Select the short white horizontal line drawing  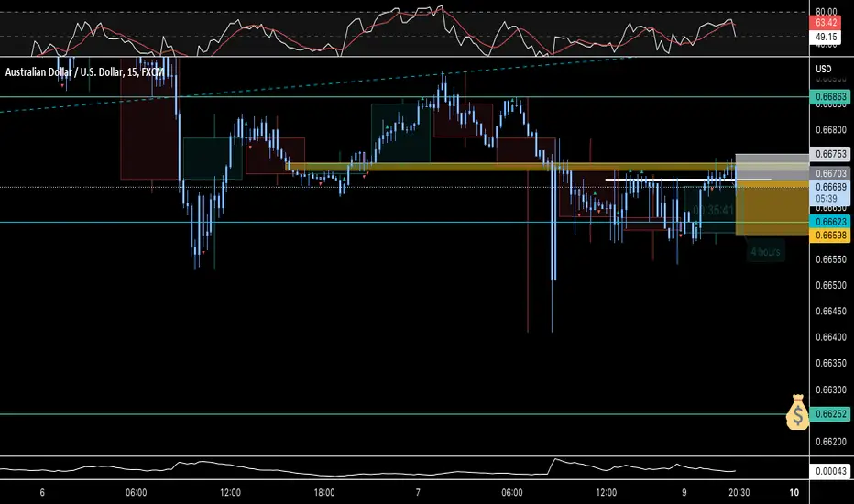pos(688,179)
